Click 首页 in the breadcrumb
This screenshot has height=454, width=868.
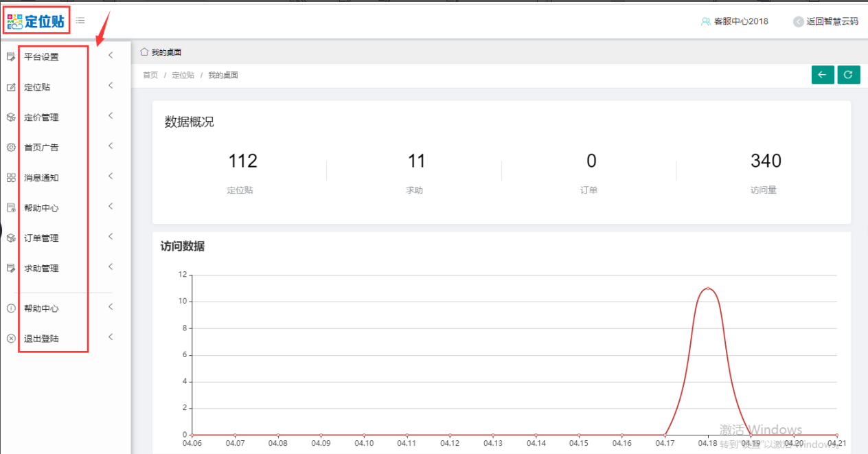(x=150, y=75)
